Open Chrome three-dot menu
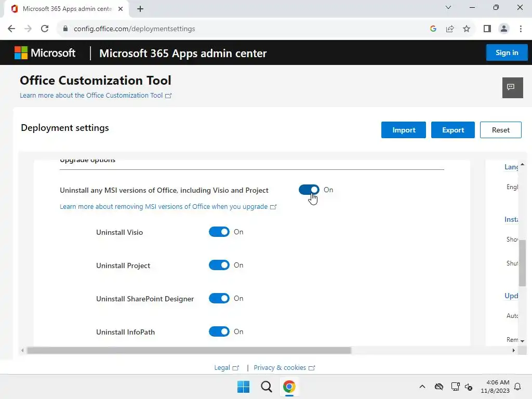Viewport: 532px width, 399px height. pyautogui.click(x=521, y=29)
